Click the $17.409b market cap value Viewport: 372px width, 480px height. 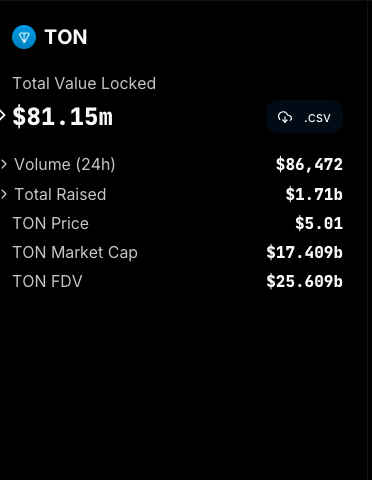[x=305, y=252]
